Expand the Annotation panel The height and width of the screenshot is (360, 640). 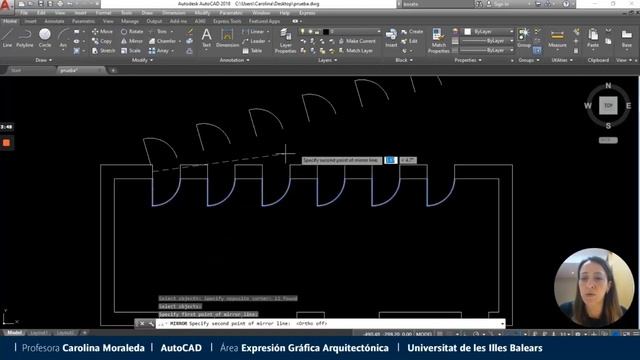point(234,60)
